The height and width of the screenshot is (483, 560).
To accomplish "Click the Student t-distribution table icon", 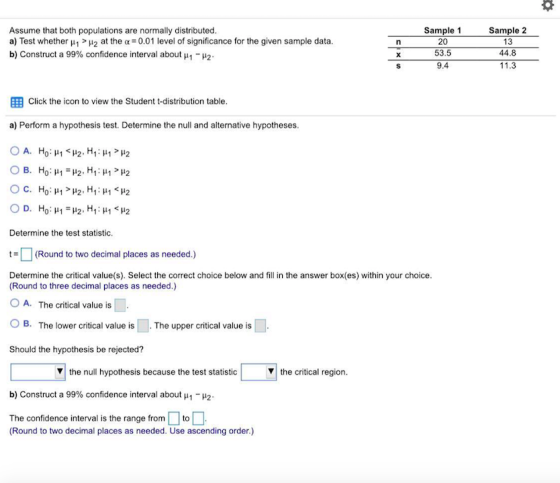I will coord(17,102).
